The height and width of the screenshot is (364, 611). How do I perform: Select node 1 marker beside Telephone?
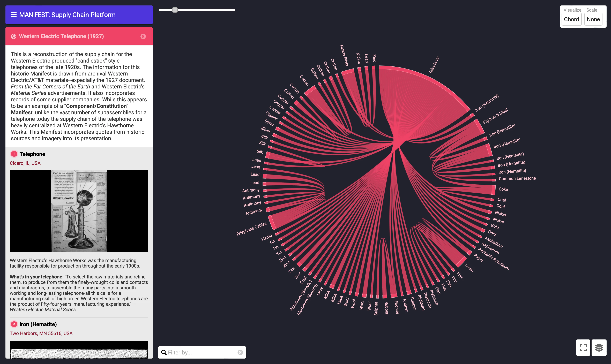click(x=14, y=154)
